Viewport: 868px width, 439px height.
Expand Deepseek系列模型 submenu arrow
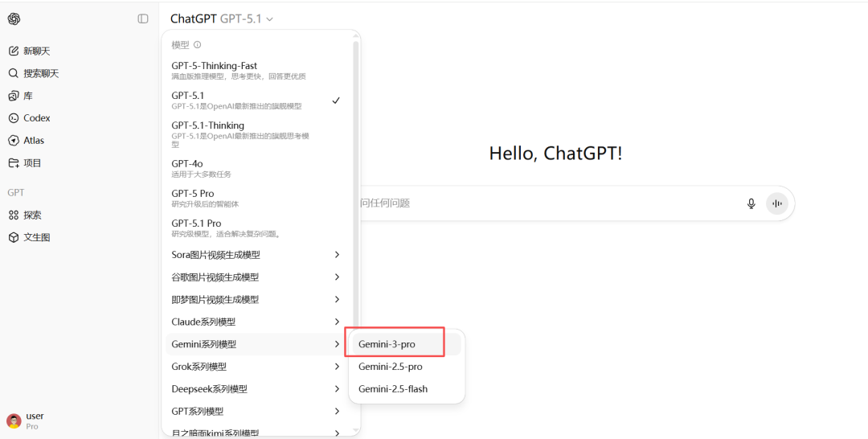coord(337,388)
